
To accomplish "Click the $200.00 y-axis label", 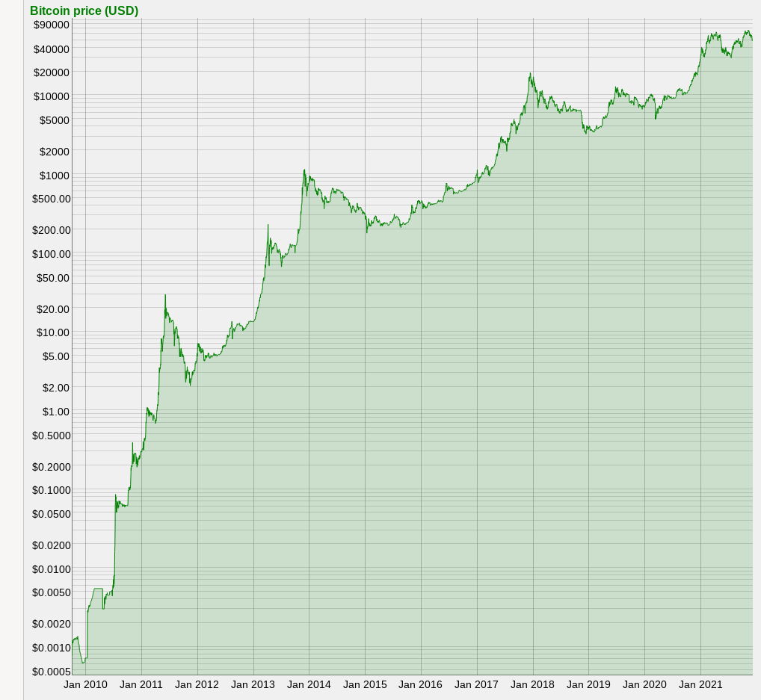I will click(x=52, y=230).
